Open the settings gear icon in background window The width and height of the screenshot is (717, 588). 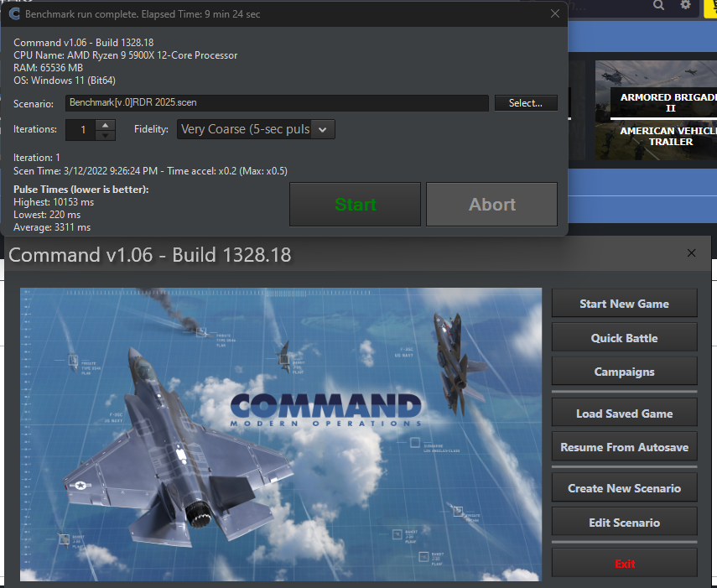click(x=685, y=5)
